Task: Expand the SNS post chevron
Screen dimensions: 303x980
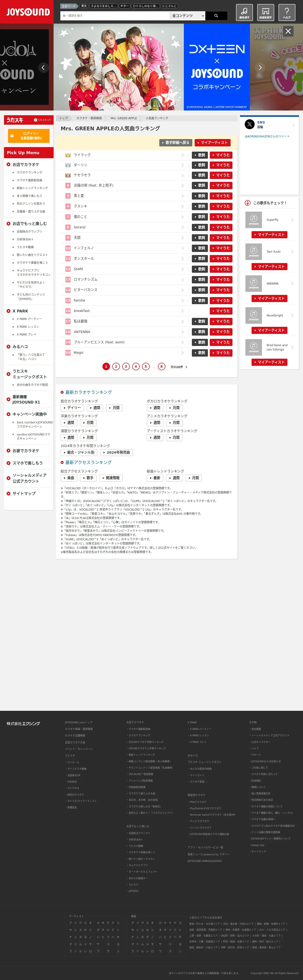Action: [293, 126]
